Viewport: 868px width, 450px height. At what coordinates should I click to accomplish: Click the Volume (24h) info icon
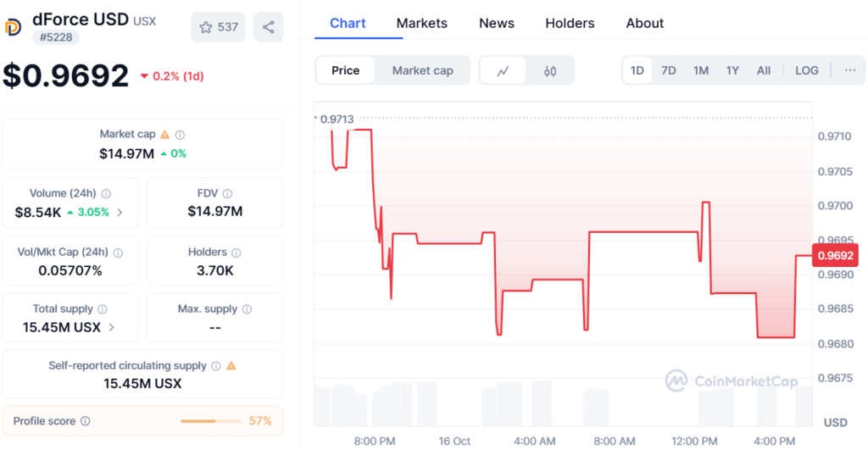click(x=106, y=194)
